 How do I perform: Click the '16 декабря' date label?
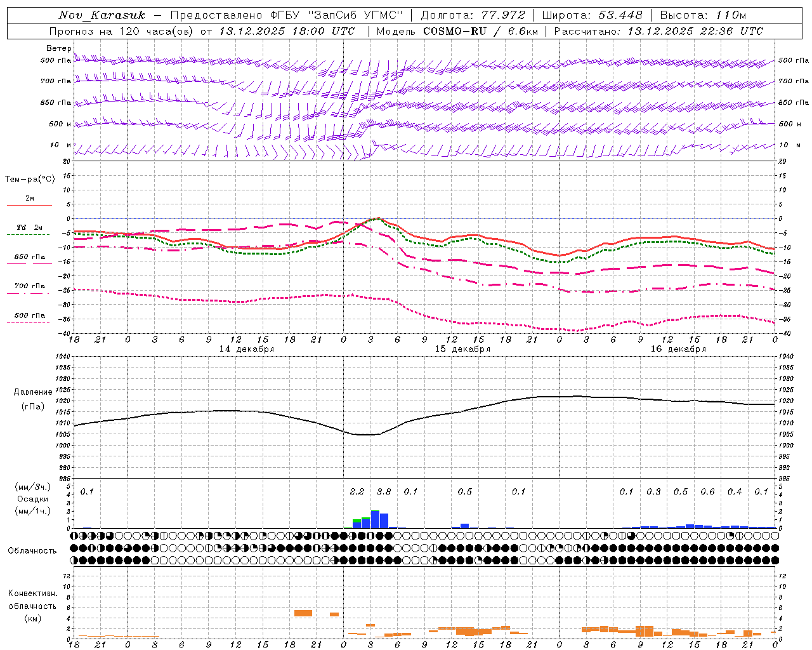[x=678, y=349]
